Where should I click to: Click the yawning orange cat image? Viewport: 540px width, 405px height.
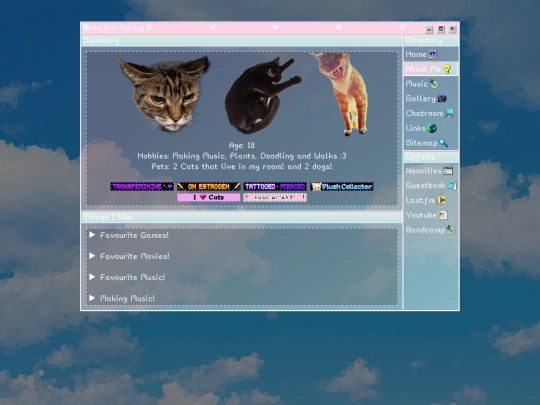(x=340, y=93)
